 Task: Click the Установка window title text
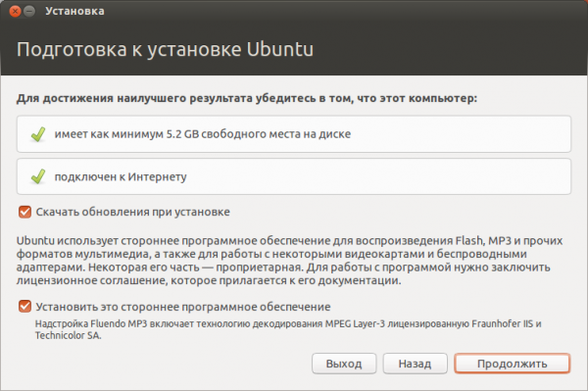75,11
